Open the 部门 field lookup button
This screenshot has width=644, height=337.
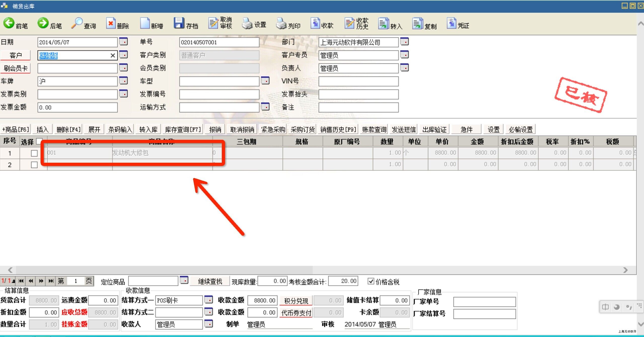coord(404,42)
